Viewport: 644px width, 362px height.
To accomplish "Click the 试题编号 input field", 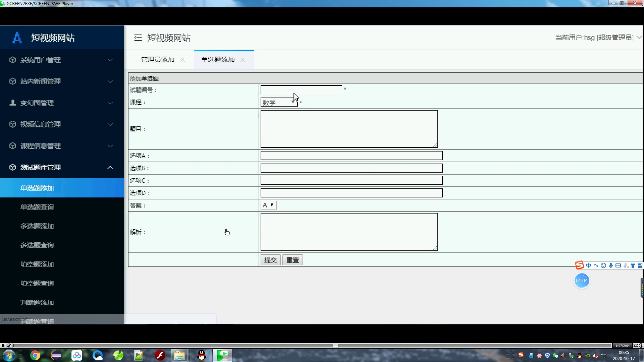I will (x=301, y=90).
